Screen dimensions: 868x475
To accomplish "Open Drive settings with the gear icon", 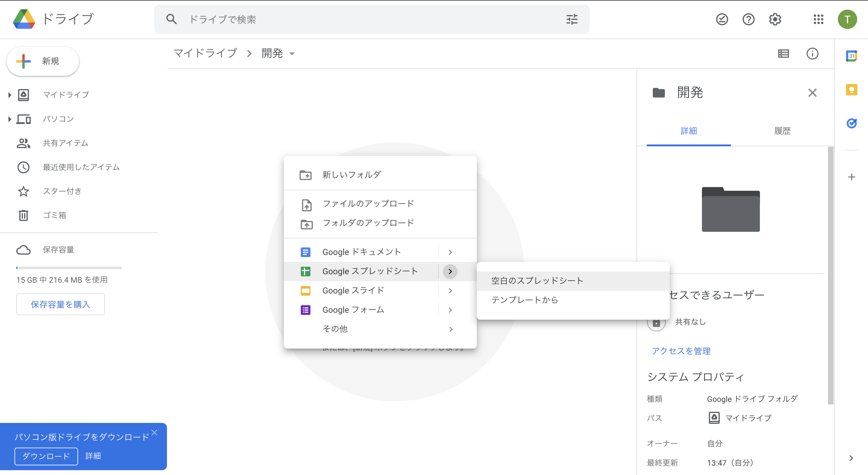I will (x=775, y=19).
